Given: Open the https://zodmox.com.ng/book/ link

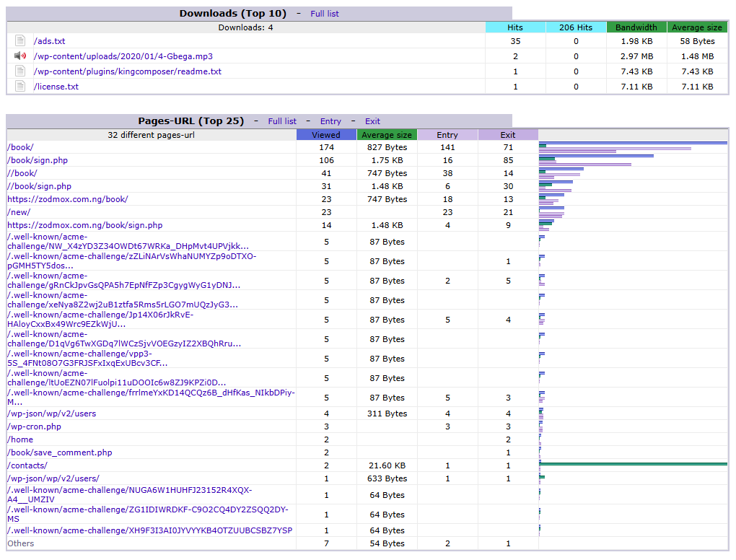Looking at the screenshot, I should (67, 199).
